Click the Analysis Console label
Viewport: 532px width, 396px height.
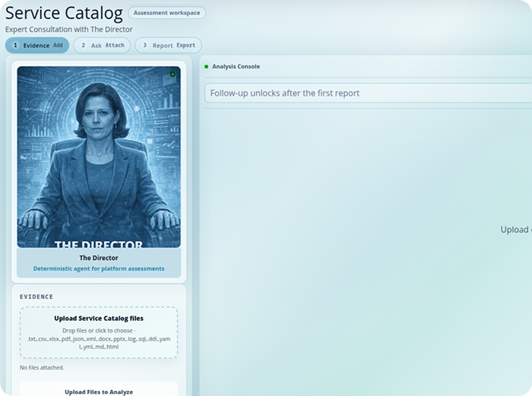236,66
